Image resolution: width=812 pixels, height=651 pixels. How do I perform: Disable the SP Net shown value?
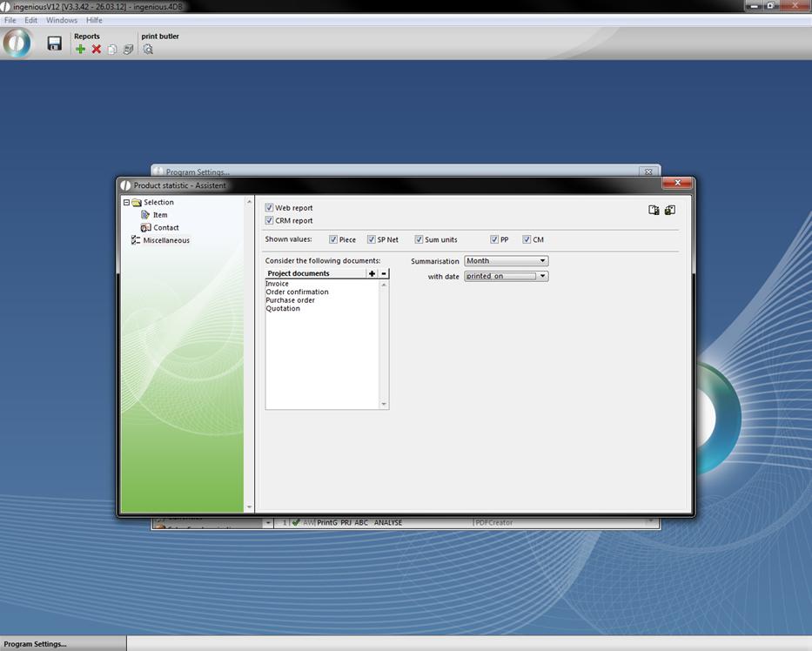371,239
